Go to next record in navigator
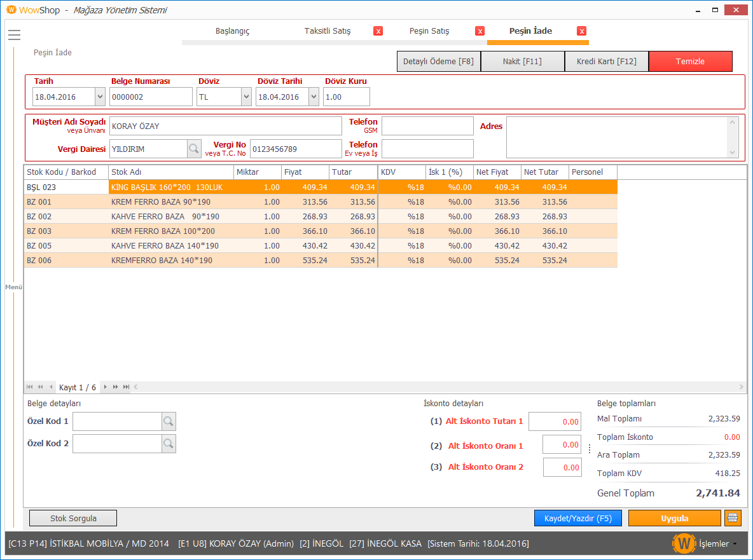The width and height of the screenshot is (753, 560). point(106,387)
